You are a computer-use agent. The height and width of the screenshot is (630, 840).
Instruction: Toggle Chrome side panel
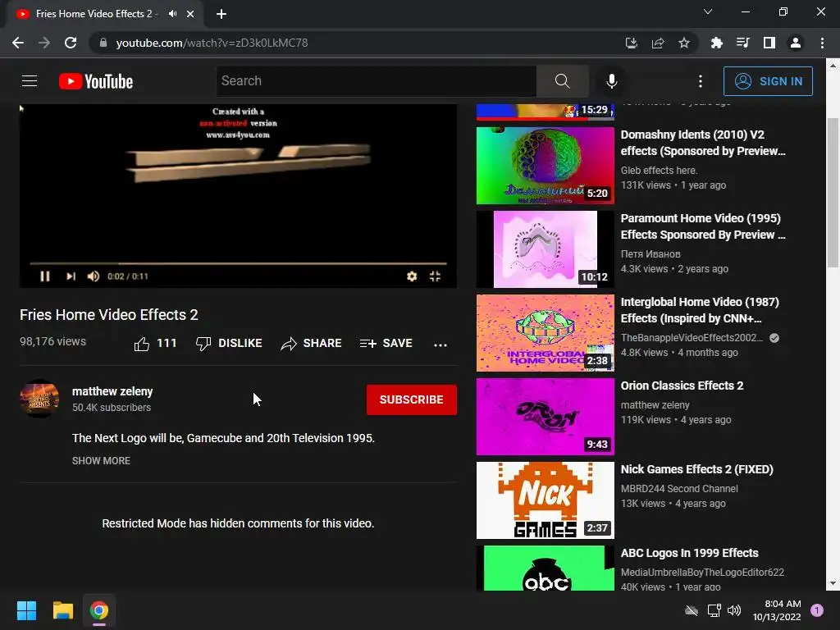(x=769, y=43)
